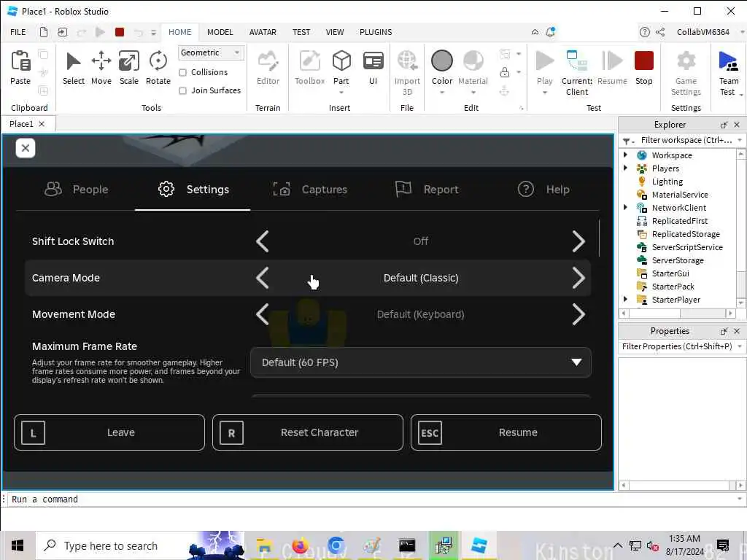The height and width of the screenshot is (560, 747).
Task: Click left arrow for Shift Lock Switch
Action: pos(263,241)
